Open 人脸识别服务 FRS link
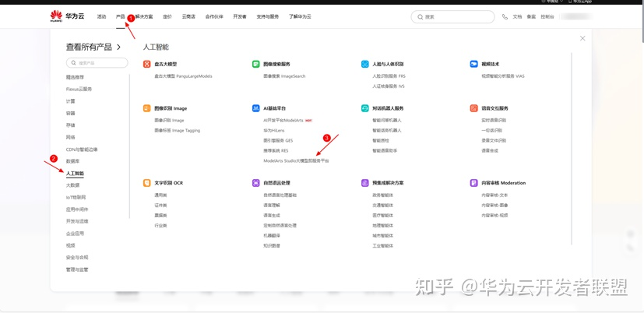 point(389,76)
